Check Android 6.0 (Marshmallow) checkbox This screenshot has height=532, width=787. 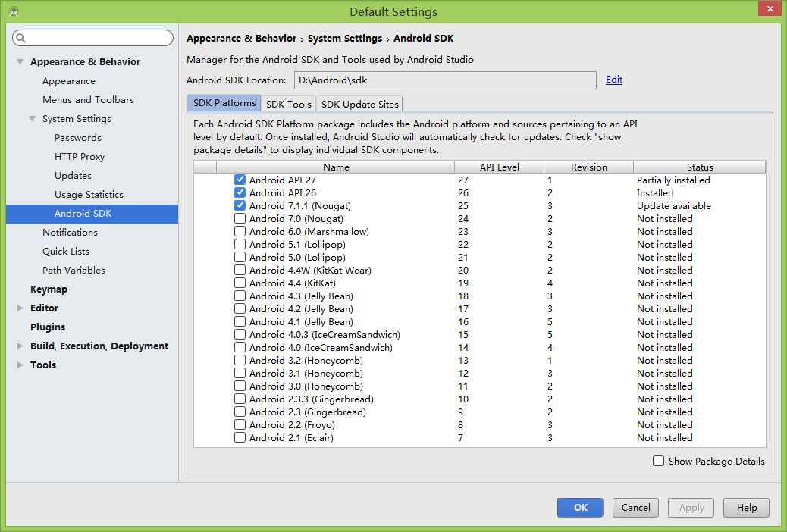tap(240, 231)
